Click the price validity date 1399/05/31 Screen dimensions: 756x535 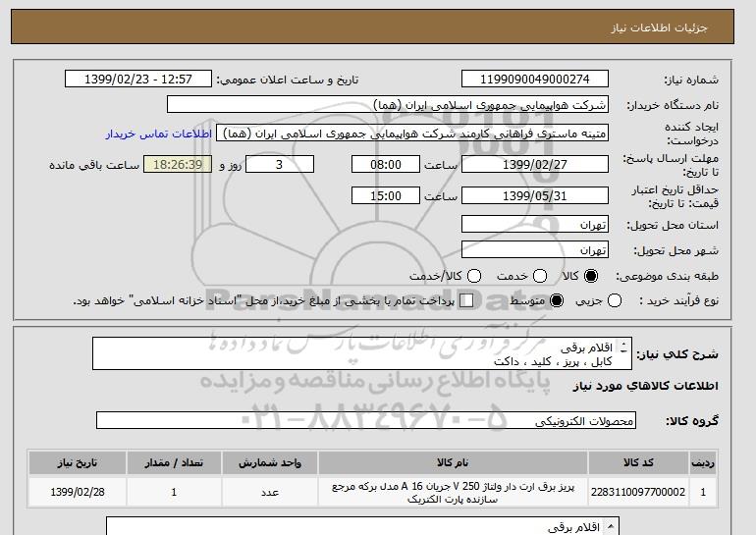[x=535, y=195]
